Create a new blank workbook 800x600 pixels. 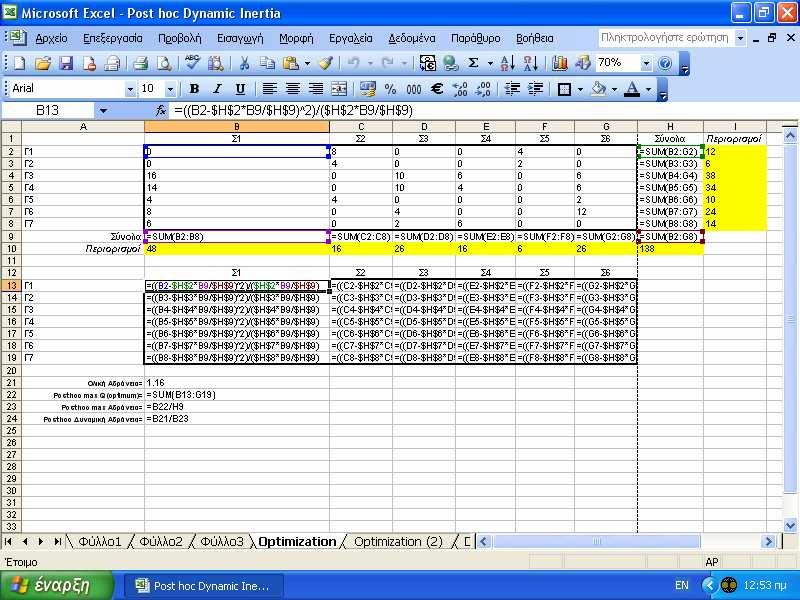(19, 63)
